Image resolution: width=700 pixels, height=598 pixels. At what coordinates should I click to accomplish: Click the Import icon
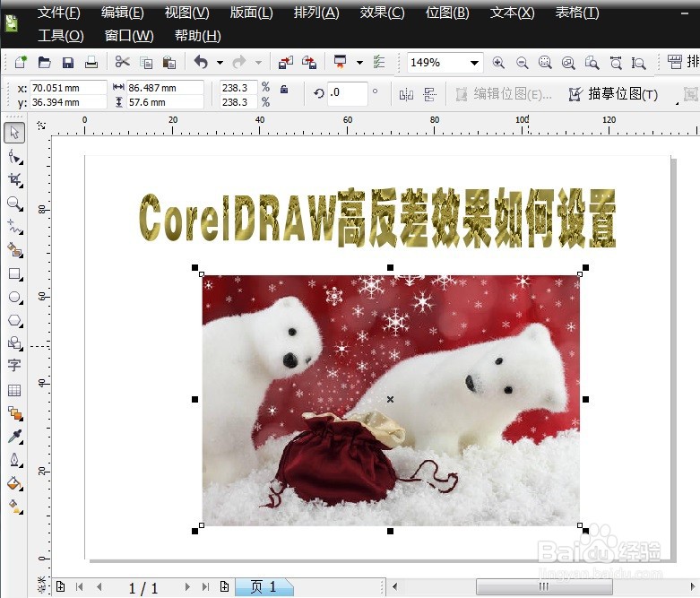click(x=286, y=62)
